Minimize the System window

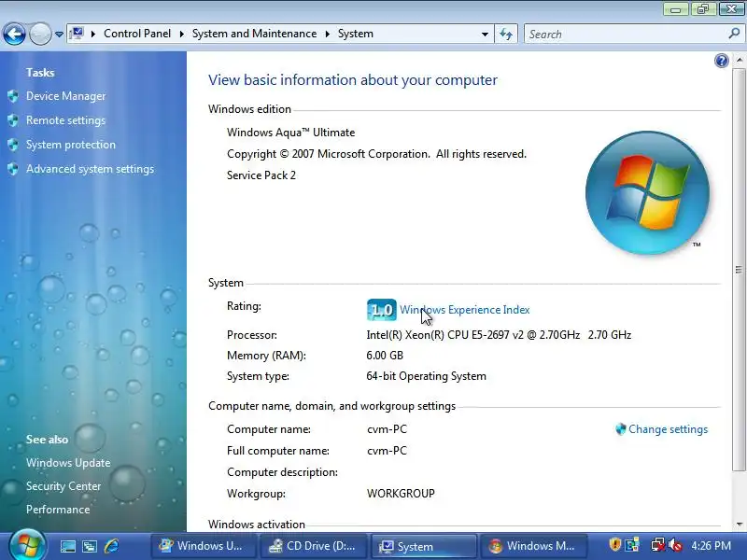[675, 8]
